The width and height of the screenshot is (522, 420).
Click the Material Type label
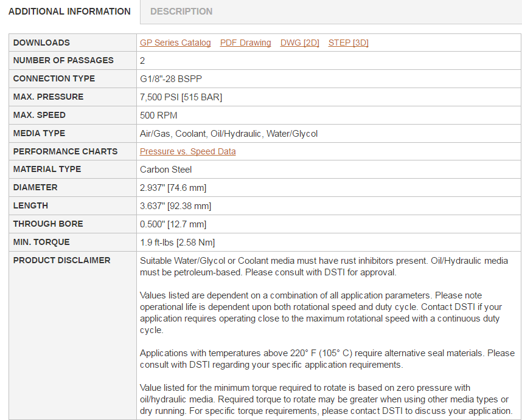pyautogui.click(x=47, y=169)
